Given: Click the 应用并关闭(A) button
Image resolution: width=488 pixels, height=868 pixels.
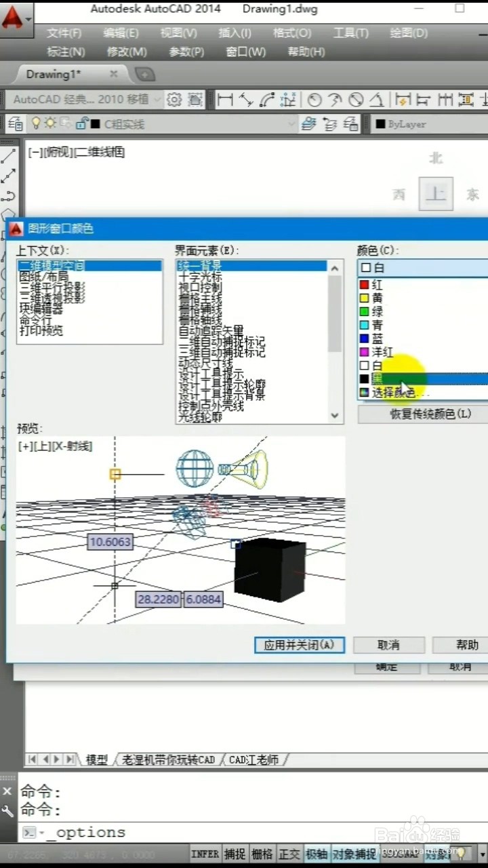Looking at the screenshot, I should (x=300, y=645).
